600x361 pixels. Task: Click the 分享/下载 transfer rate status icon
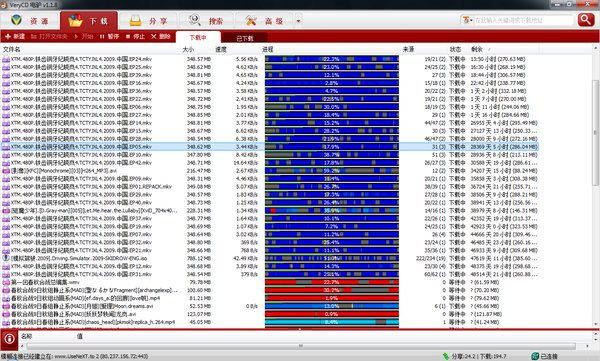click(446, 356)
